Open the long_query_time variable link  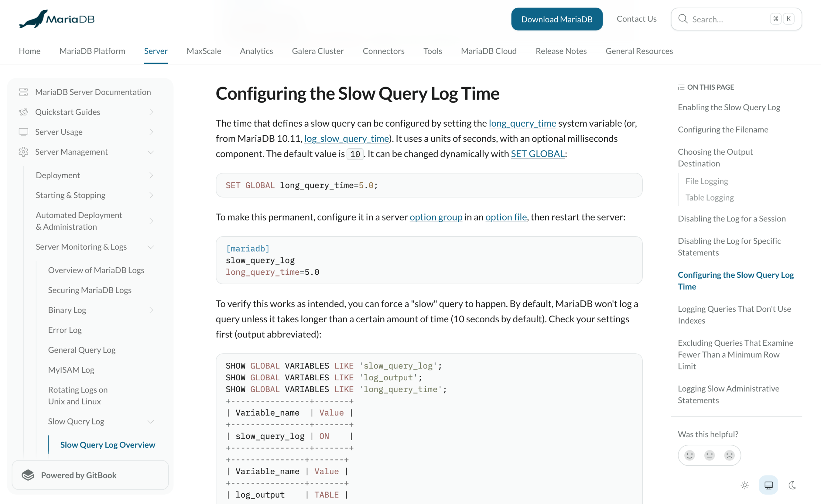click(x=522, y=123)
